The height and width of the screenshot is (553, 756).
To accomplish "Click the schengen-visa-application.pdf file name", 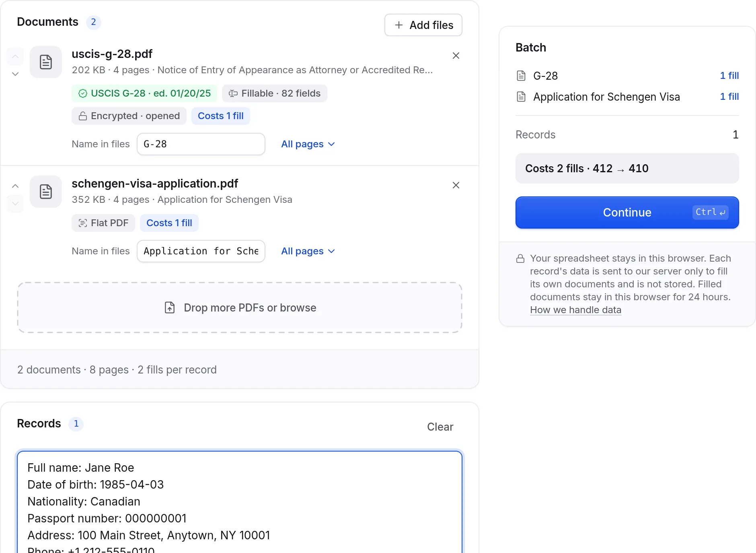I will pyautogui.click(x=155, y=184).
